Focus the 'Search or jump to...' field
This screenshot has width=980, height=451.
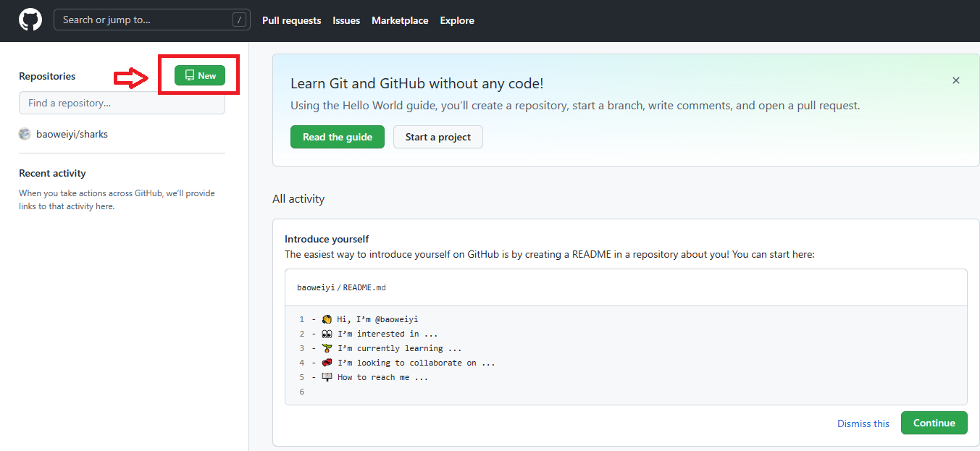152,20
